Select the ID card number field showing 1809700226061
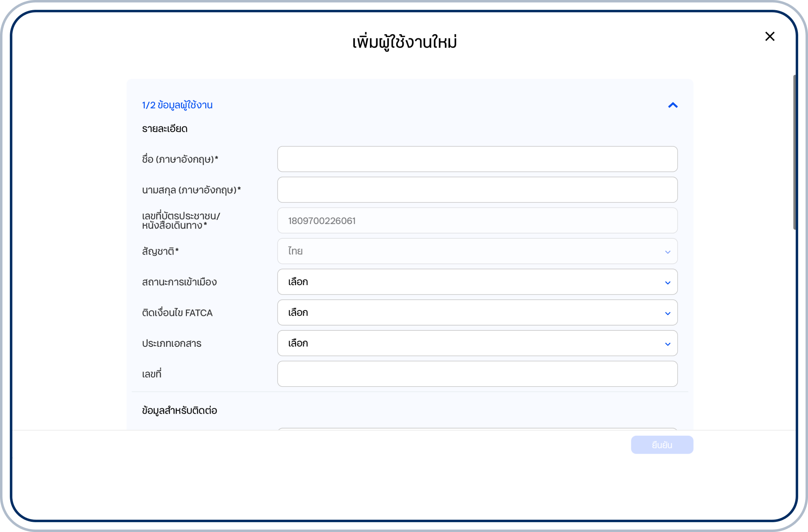This screenshot has width=808, height=532. coord(477,220)
